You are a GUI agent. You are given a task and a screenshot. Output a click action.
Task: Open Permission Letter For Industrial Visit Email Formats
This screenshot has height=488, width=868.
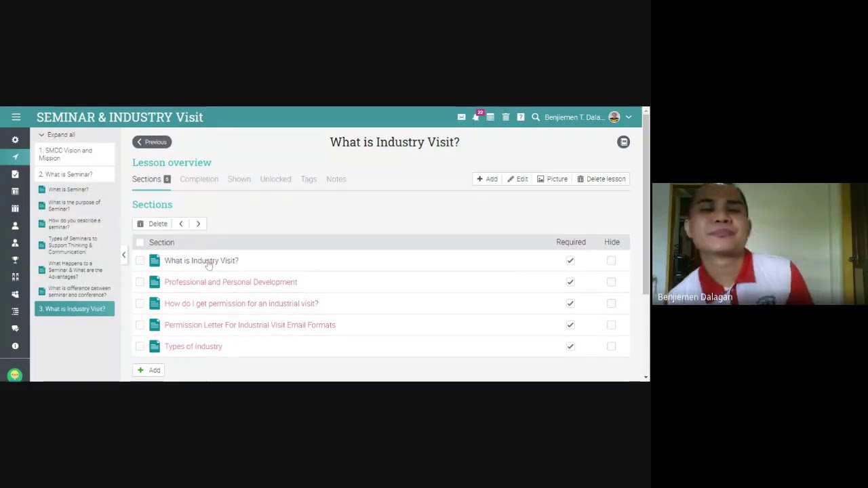click(x=250, y=325)
